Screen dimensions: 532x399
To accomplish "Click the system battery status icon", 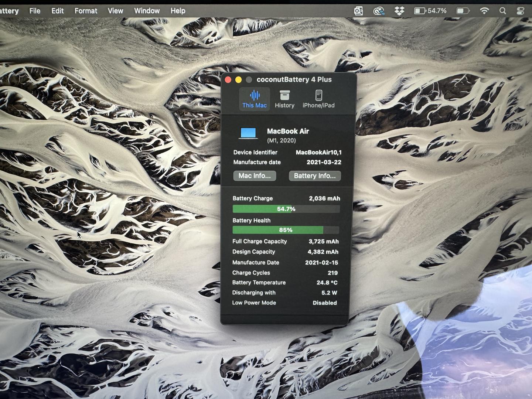I will point(463,11).
